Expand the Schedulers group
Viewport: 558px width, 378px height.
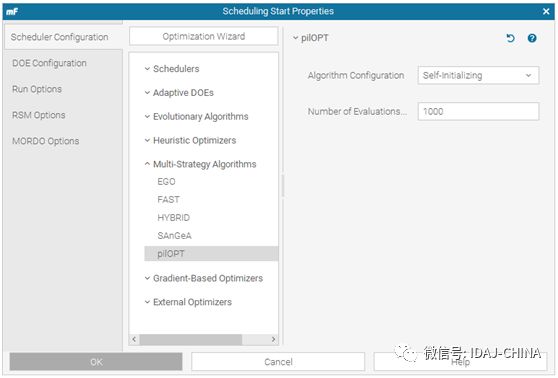[x=147, y=69]
